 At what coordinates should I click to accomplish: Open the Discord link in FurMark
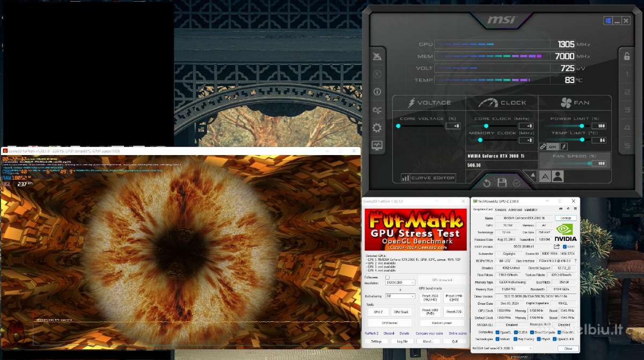click(x=389, y=334)
